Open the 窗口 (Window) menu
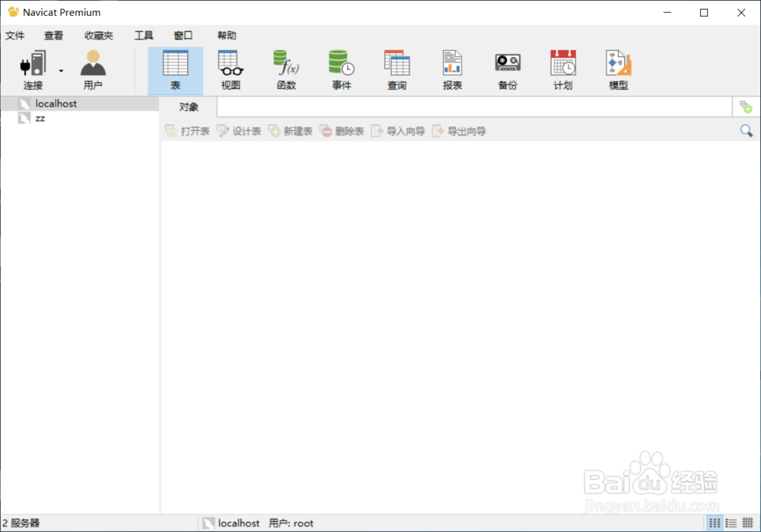 (183, 35)
